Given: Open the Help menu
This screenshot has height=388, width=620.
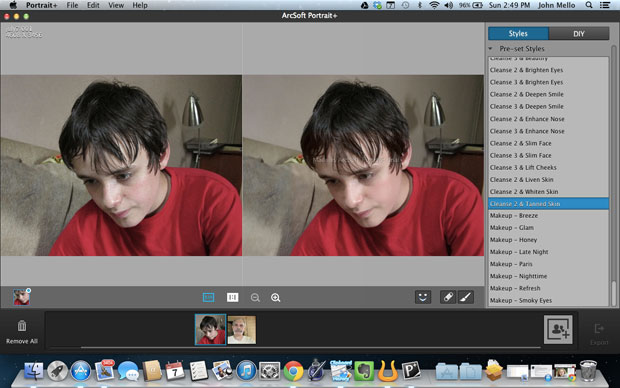Looking at the screenshot, I should click(x=140, y=5).
